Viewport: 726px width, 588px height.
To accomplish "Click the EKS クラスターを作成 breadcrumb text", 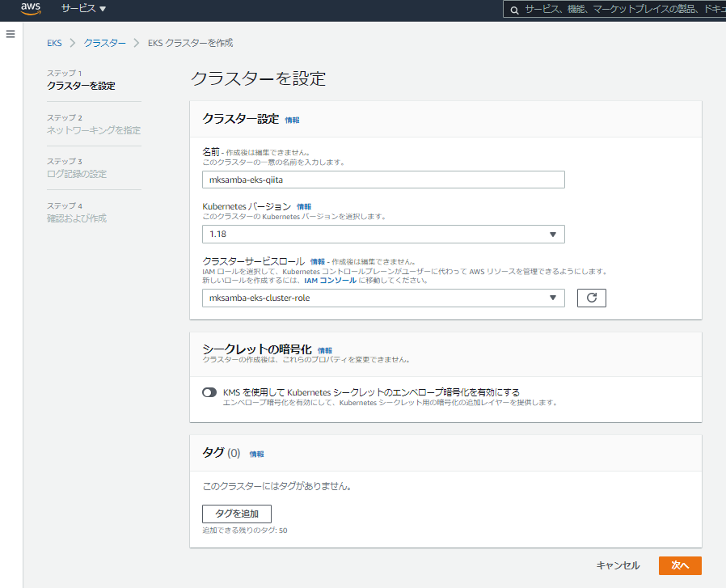I will click(x=190, y=43).
